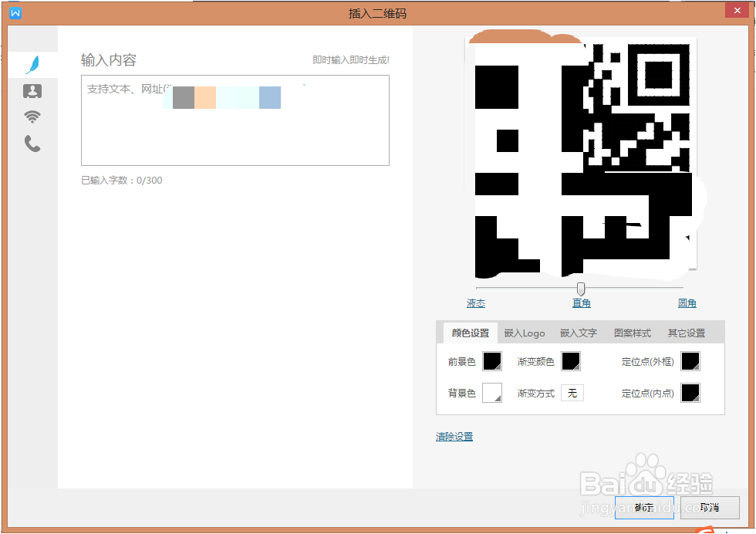This screenshot has width=756, height=534.
Task: Choose the 液态 style link
Action: [x=476, y=303]
